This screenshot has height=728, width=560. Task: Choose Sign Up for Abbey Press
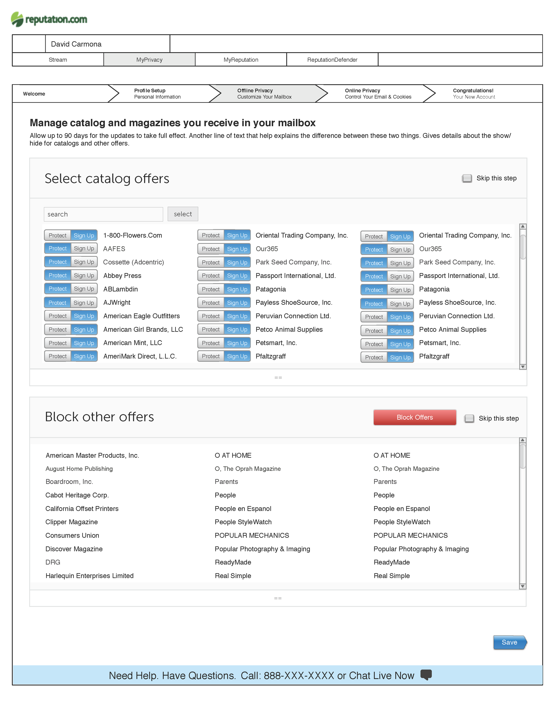(x=84, y=275)
